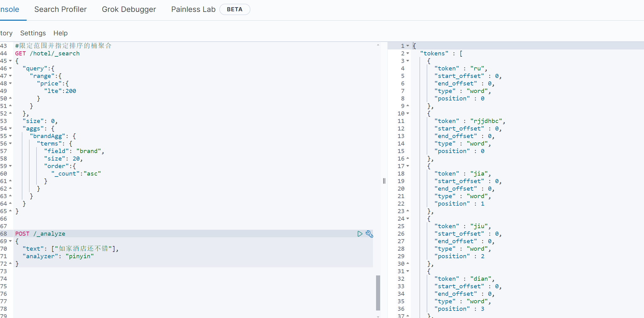
Task: Click the GET /hotel/_search request line
Action: coord(47,54)
